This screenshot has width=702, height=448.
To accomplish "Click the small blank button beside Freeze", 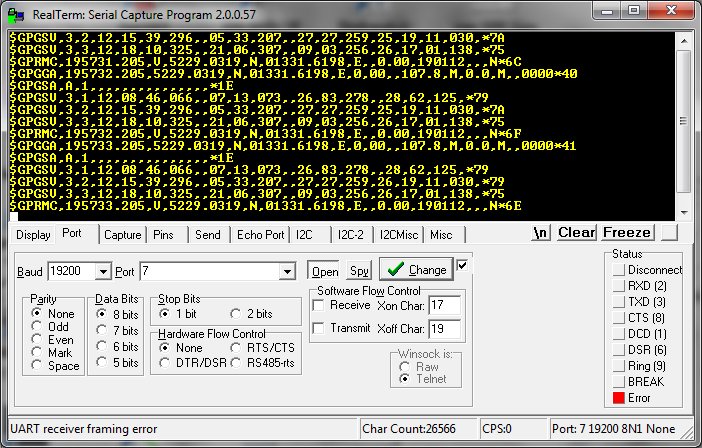I will [x=669, y=233].
